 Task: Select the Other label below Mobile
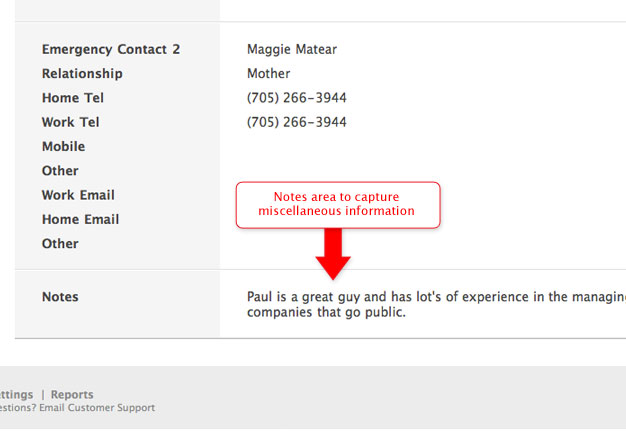[60, 171]
